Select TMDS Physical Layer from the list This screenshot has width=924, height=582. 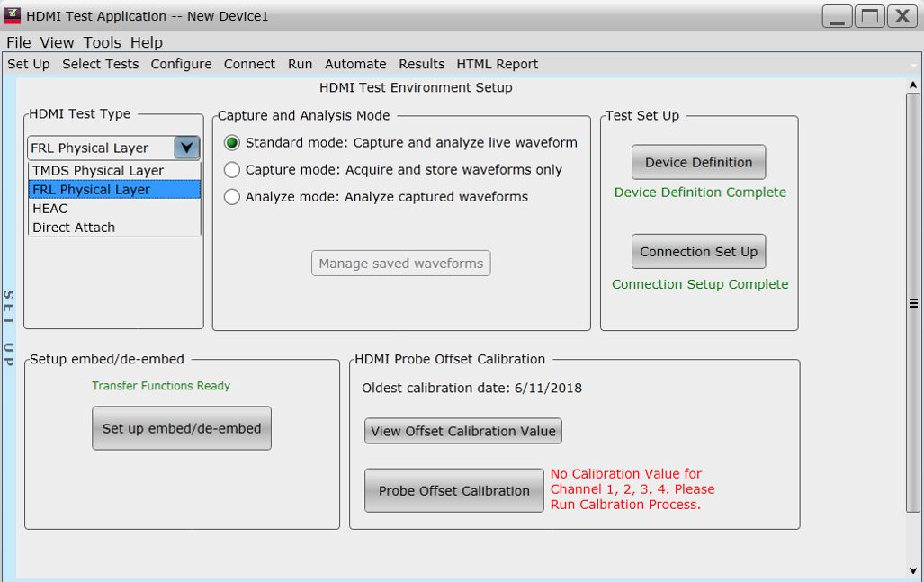(98, 171)
